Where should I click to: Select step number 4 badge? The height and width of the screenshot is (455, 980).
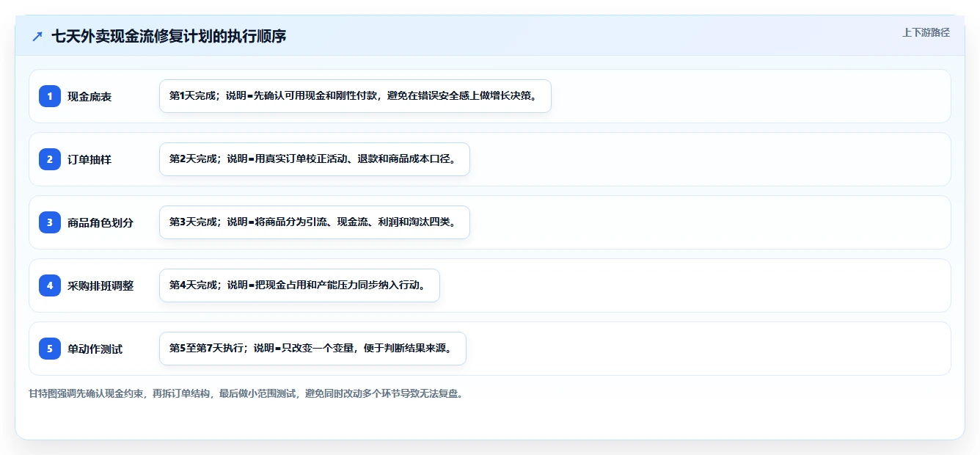50,285
